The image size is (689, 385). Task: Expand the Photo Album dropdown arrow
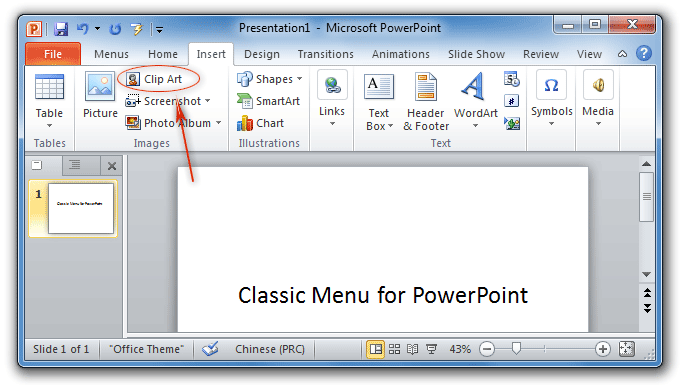[x=218, y=123]
